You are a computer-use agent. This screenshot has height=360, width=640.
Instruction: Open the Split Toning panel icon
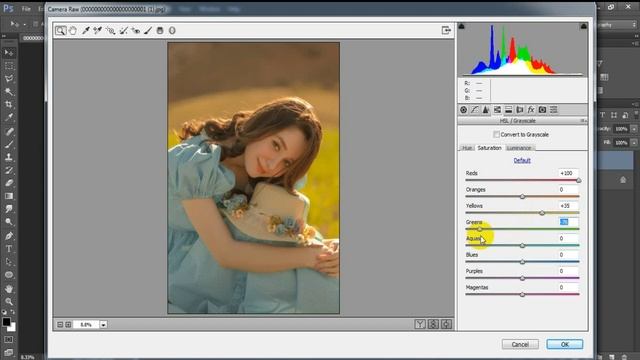(509, 110)
